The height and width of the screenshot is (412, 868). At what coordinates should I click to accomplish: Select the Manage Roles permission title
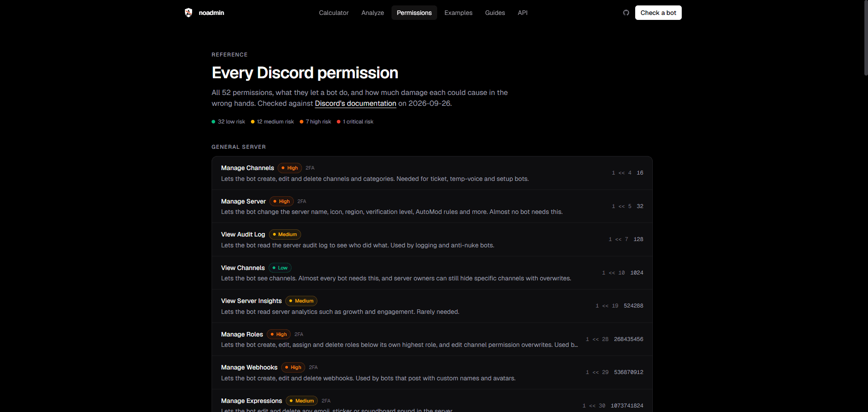[x=242, y=334]
